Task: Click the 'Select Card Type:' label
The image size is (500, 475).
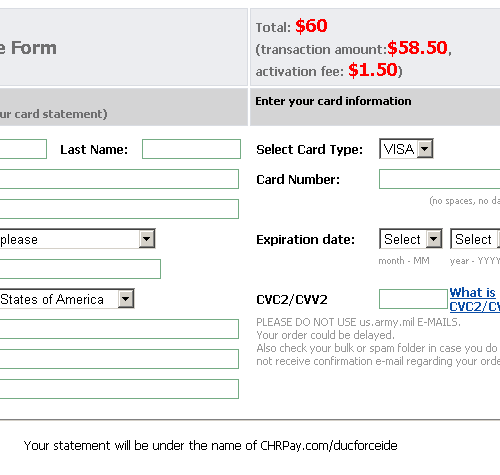Action: [309, 150]
